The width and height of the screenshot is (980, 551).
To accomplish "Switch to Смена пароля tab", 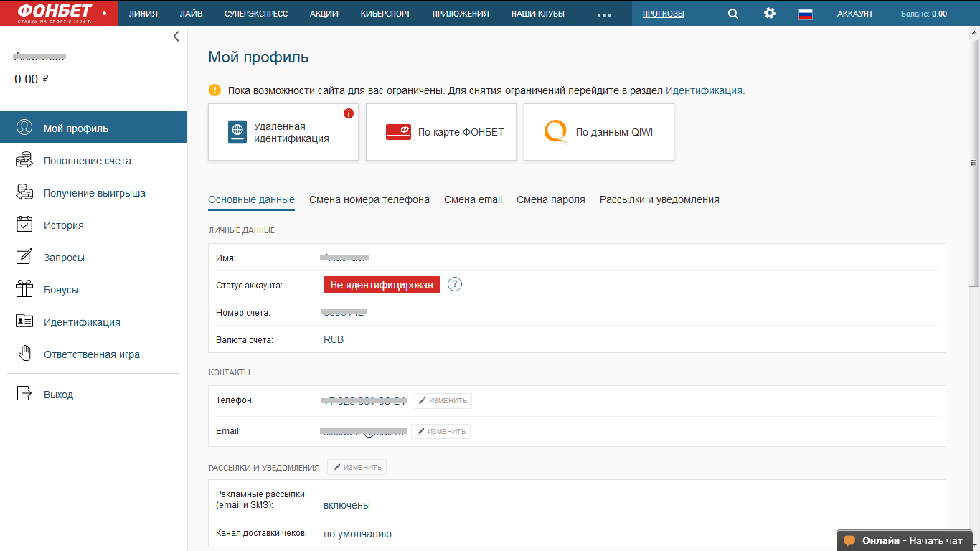I will coord(551,199).
